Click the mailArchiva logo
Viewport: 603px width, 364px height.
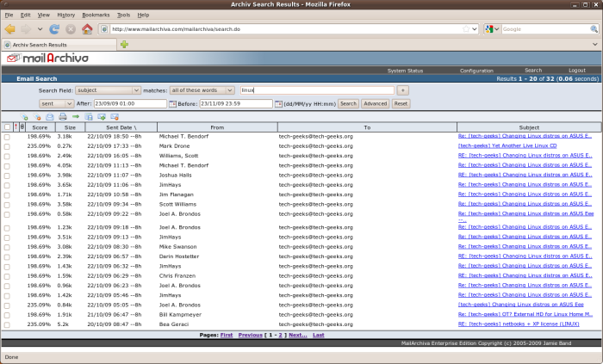coord(47,58)
